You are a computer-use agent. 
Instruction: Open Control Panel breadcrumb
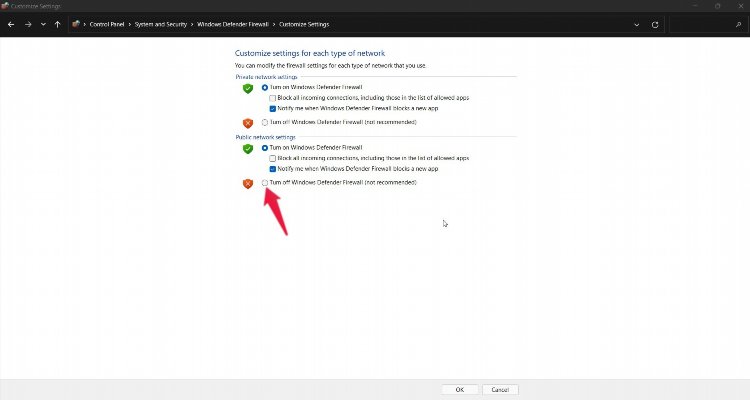[107, 24]
